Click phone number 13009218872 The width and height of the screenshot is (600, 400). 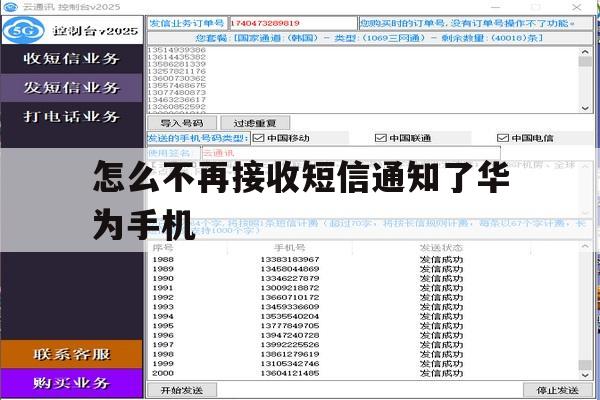(x=290, y=288)
